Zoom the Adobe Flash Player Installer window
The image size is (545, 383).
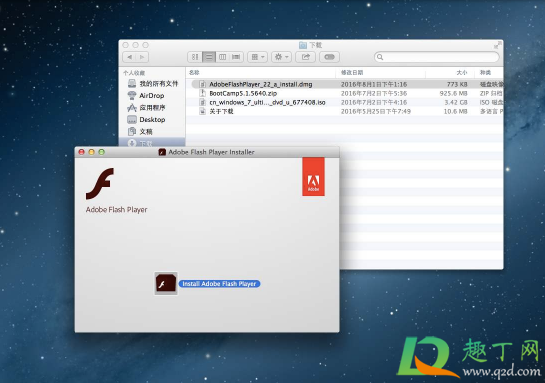point(101,152)
